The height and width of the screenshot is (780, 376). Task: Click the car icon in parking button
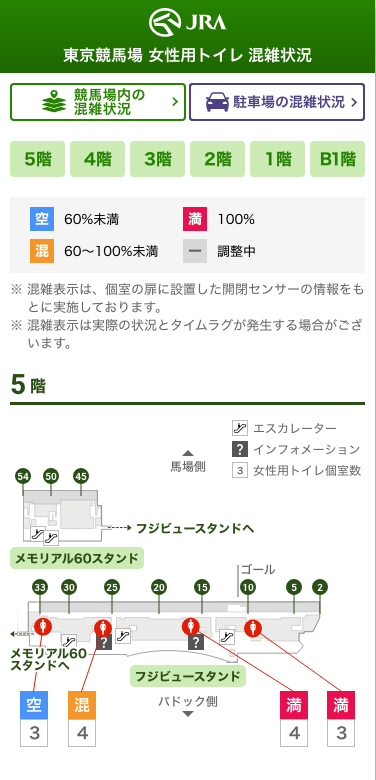[x=217, y=102]
